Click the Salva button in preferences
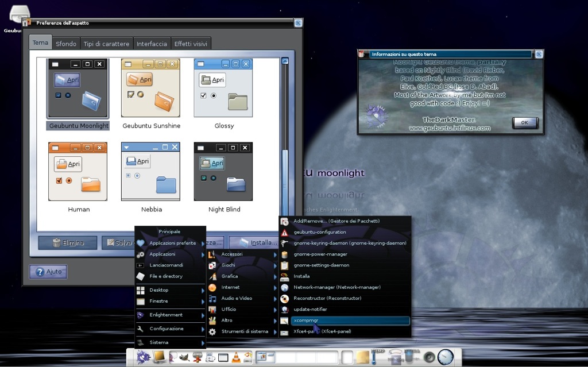The height and width of the screenshot is (367, 588). 118,243
